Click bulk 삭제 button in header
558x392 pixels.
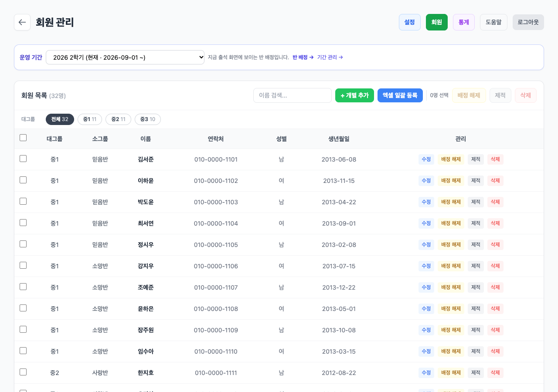(526, 95)
